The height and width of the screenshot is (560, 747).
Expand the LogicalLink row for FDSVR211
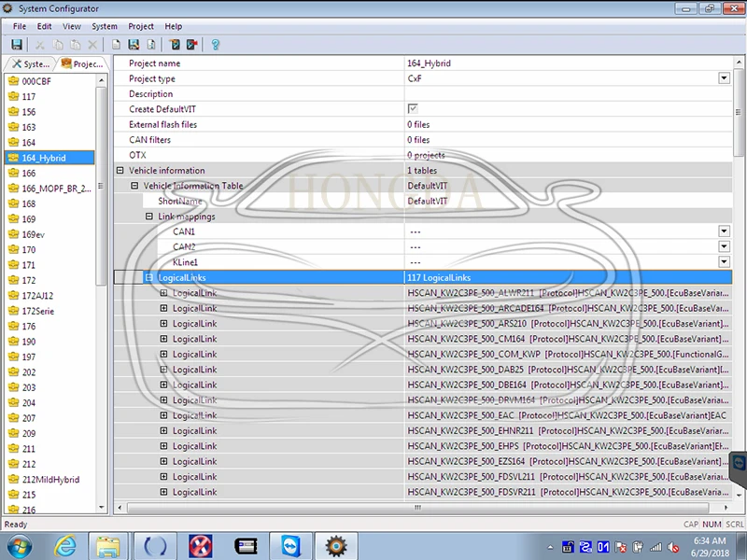(164, 492)
